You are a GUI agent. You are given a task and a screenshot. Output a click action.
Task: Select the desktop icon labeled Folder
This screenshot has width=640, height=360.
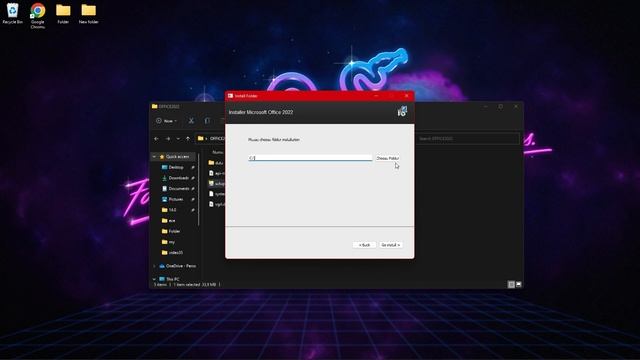(x=63, y=13)
